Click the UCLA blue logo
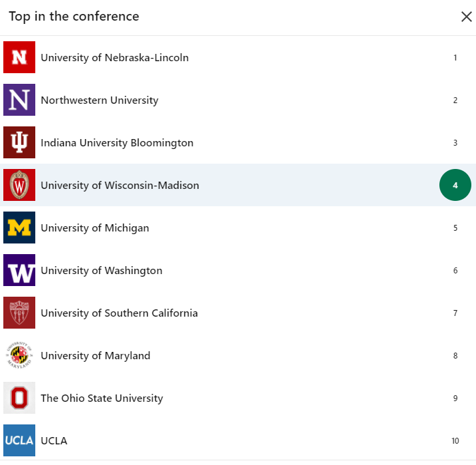 (x=19, y=440)
